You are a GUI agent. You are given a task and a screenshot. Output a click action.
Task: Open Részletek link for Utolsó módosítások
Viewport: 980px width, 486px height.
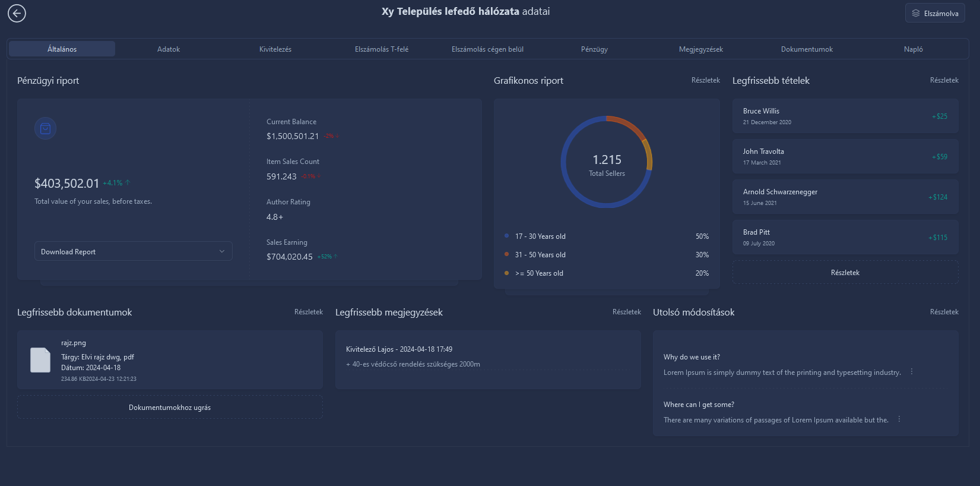click(x=944, y=312)
